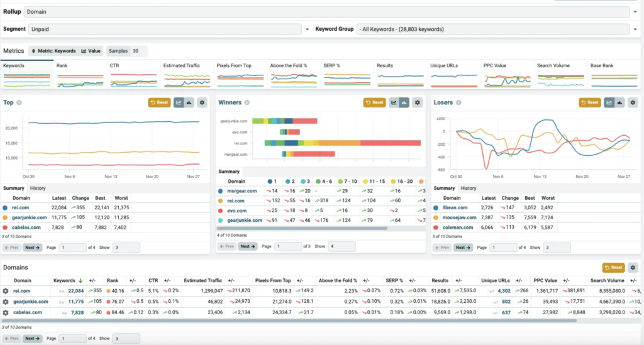
Task: Click url icon beside 802 unique URLs
Action: pyautogui.click(x=496, y=302)
